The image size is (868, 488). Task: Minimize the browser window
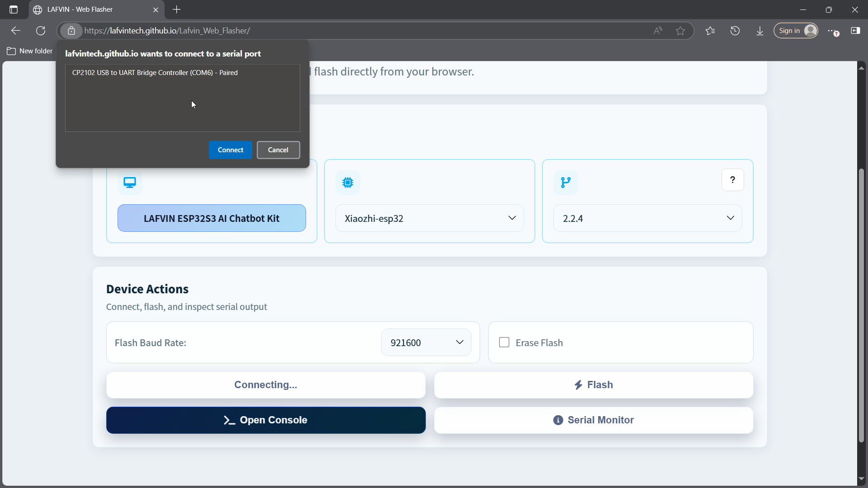click(803, 9)
